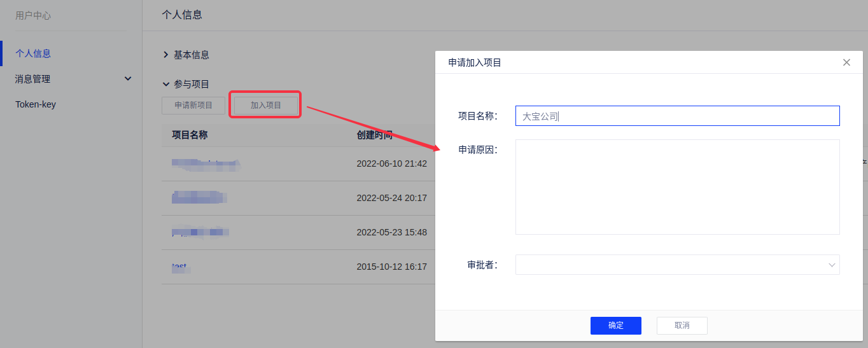The width and height of the screenshot is (868, 348).
Task: Click the 创建时间 column header
Action: pos(374,135)
